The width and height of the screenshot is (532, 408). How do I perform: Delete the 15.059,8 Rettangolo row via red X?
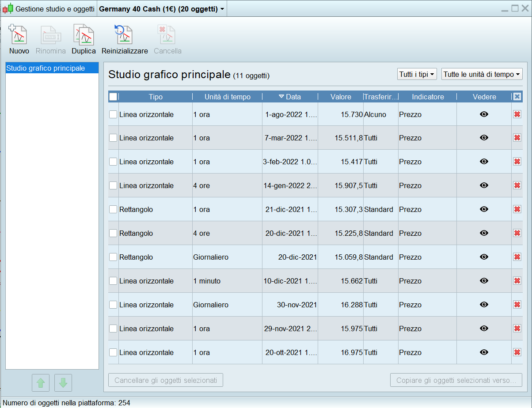517,257
